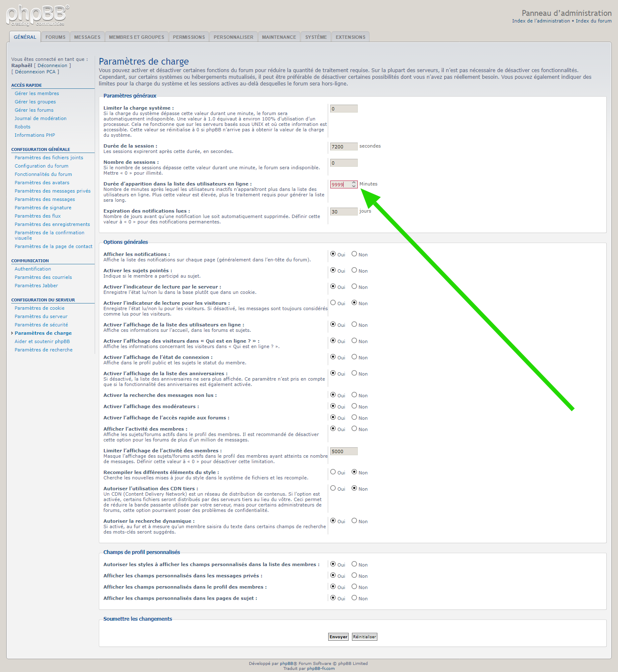Screen dimensions: 618x672
Task: Click the Durée de la session field
Action: tap(344, 147)
